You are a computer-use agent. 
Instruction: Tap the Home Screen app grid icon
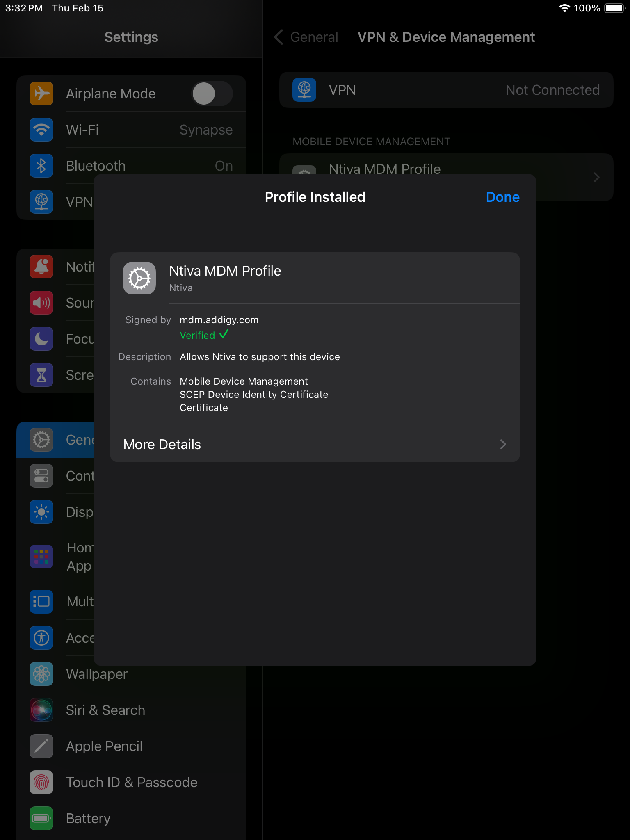[41, 557]
